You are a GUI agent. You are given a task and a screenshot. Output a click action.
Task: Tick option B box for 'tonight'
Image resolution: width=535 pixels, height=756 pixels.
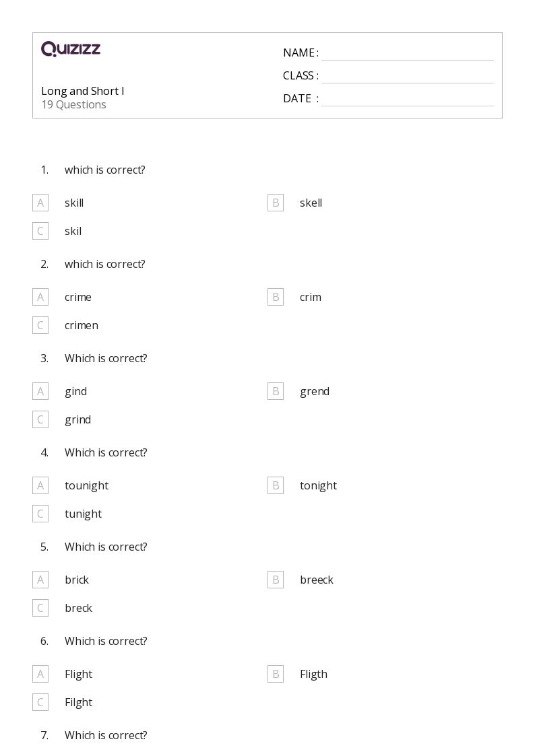click(x=276, y=485)
